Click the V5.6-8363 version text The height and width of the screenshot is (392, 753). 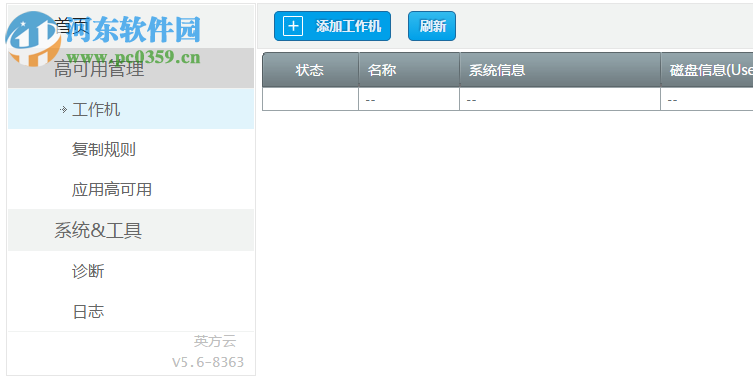click(208, 362)
